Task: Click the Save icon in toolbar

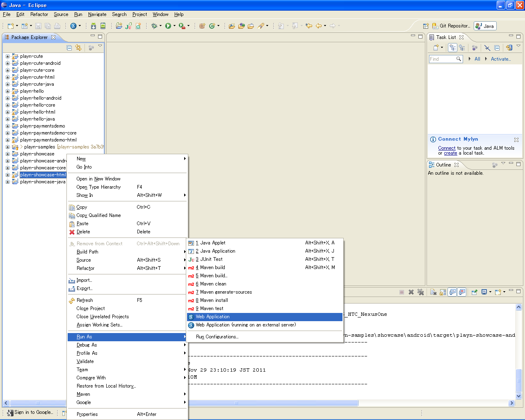Action: [38, 26]
